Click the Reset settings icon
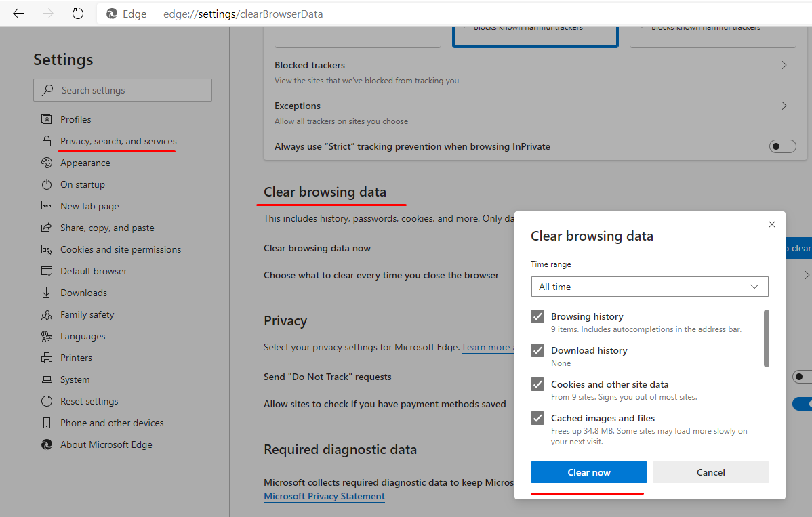812x517 pixels. click(47, 401)
